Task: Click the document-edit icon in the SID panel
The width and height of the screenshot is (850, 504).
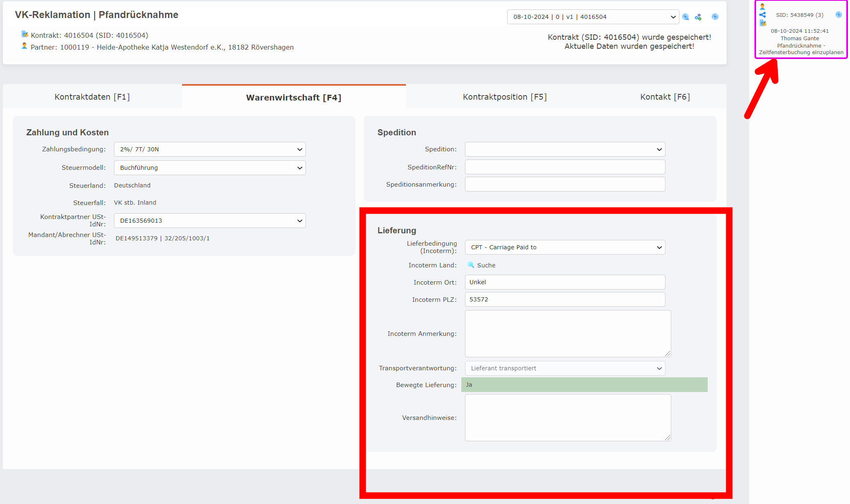Action: [762, 23]
